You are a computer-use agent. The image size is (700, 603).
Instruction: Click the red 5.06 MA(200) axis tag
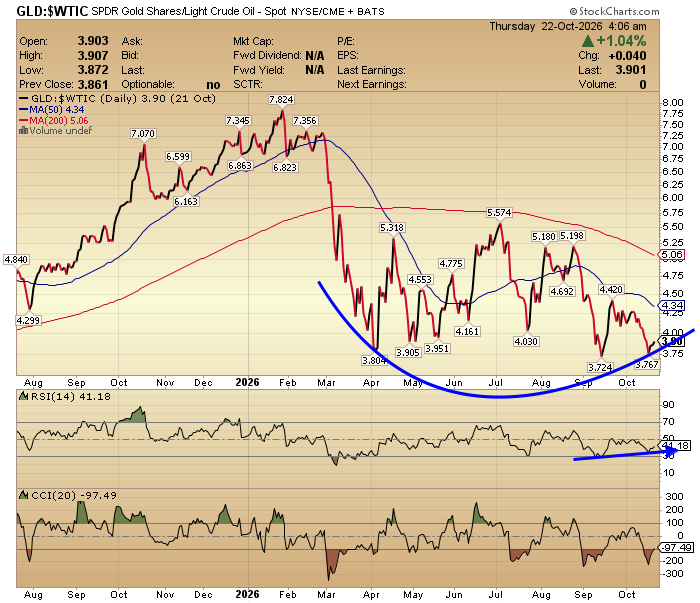(x=671, y=255)
